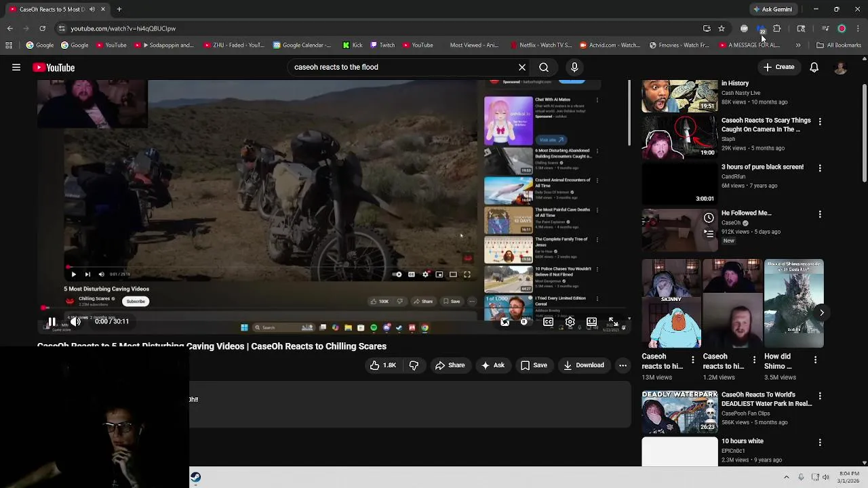The image size is (868, 488).
Task: Open Chrome three-dot menu
Action: pos(858,28)
